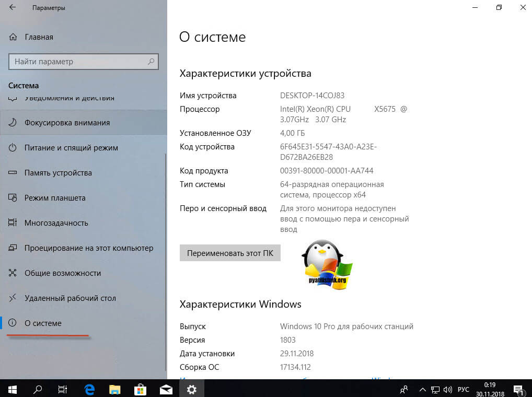Open Память устройства settings
Viewport: 532px width, 397px height.
point(84,173)
